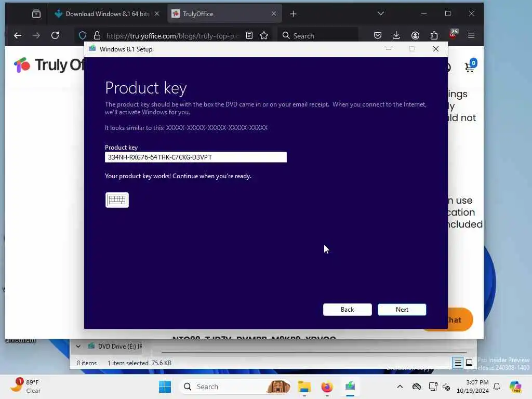Go back one page in Firefox
Screen dimensions: 532x399
[x=18, y=36]
